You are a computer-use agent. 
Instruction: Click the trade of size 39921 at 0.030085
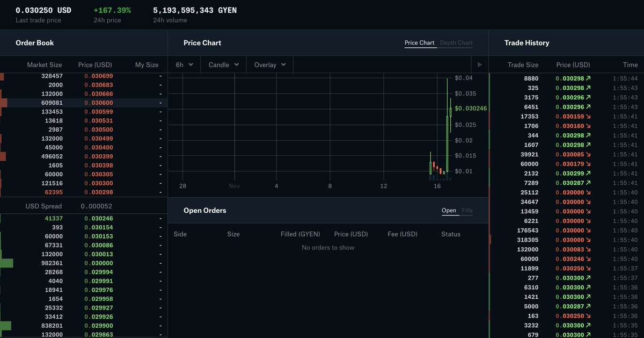(567, 155)
